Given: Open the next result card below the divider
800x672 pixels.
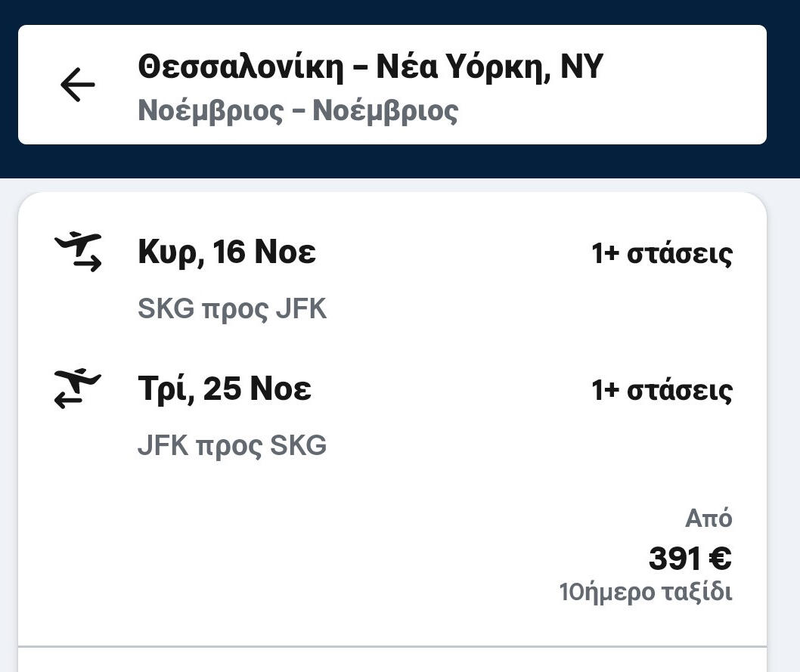Looking at the screenshot, I should (392, 661).
